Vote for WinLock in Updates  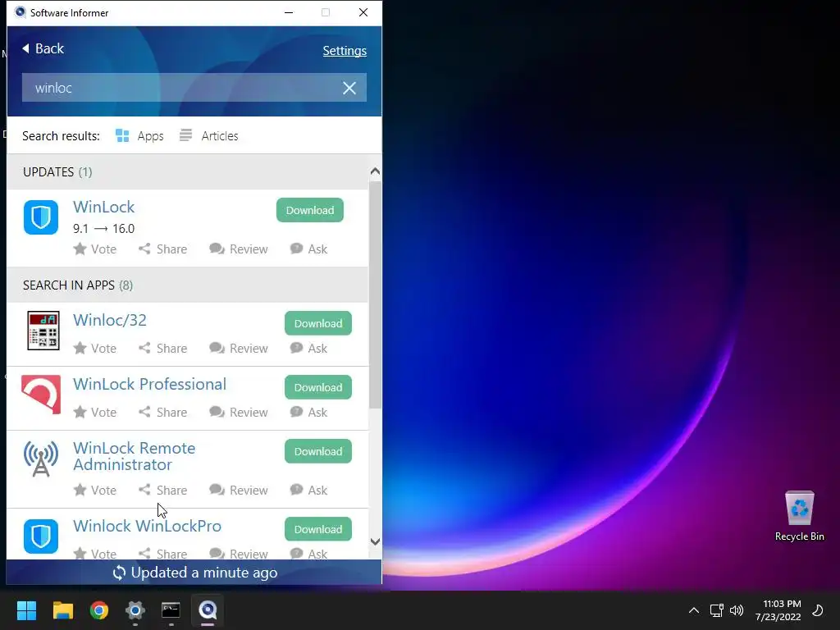(95, 249)
